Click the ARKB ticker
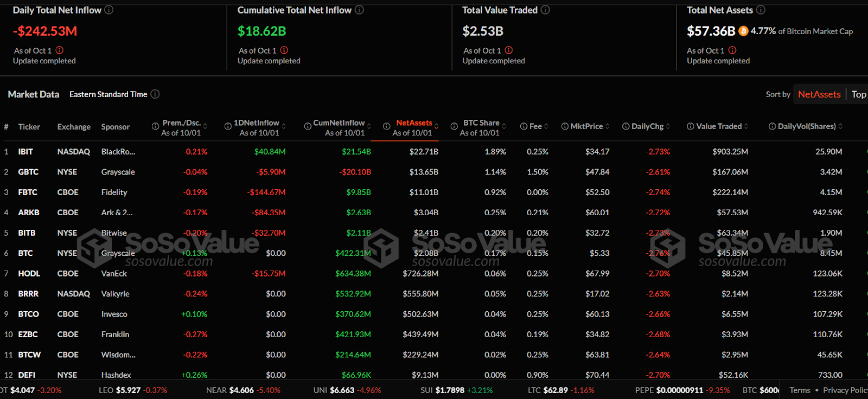This screenshot has width=868, height=399. pos(29,213)
